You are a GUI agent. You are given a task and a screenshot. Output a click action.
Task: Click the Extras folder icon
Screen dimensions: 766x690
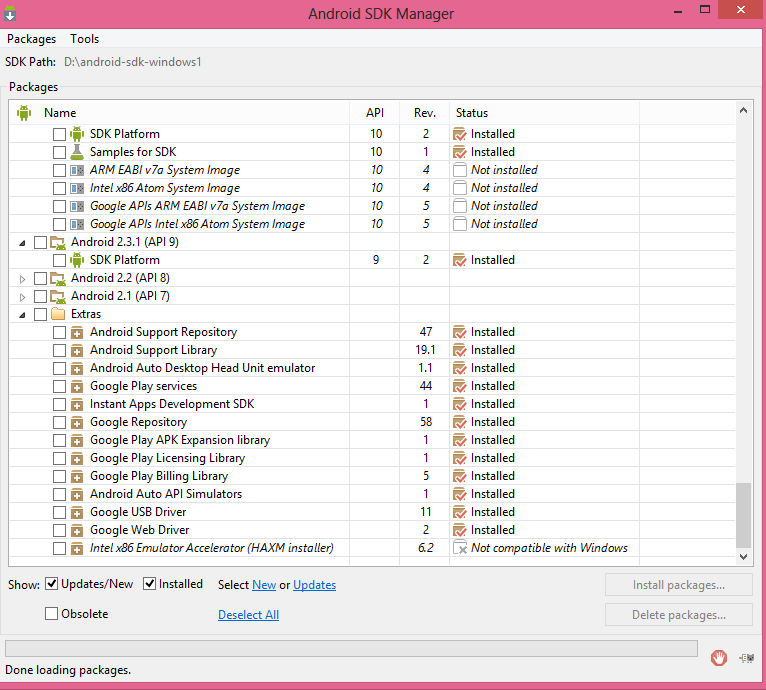click(58, 314)
